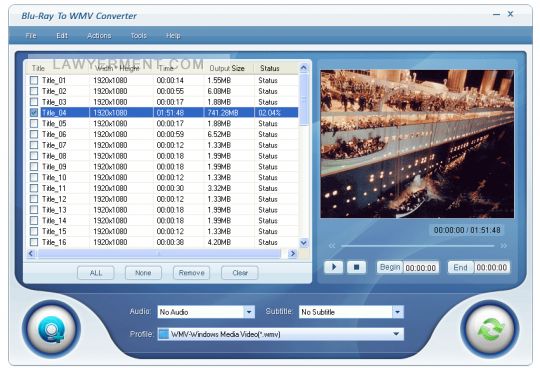Click the horizontal scrollbar right arrow
The image size is (540, 368).
[x=293, y=254]
